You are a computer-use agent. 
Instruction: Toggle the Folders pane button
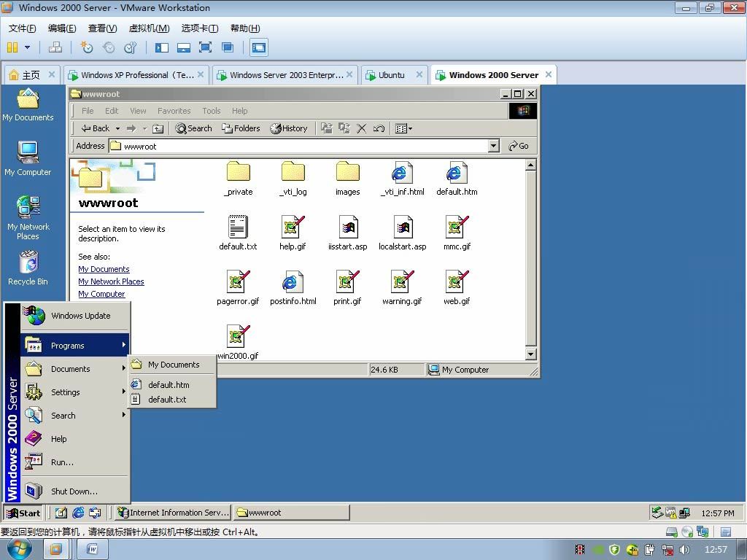(241, 128)
